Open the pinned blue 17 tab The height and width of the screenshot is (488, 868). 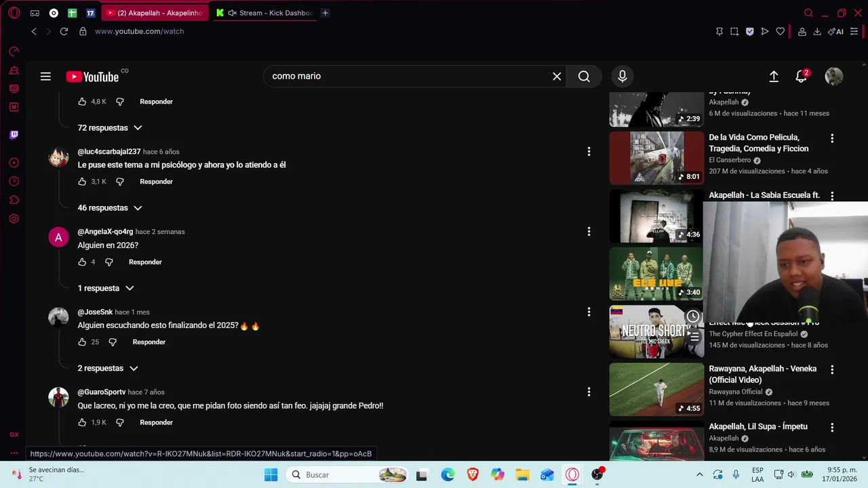click(90, 13)
